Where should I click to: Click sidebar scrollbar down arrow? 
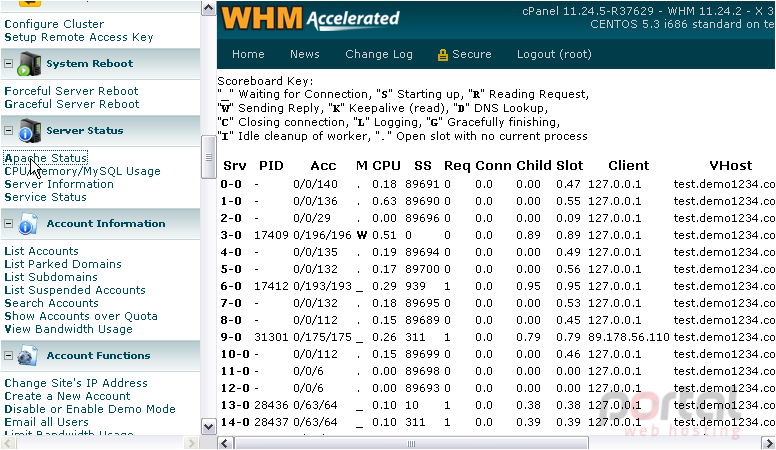point(208,426)
